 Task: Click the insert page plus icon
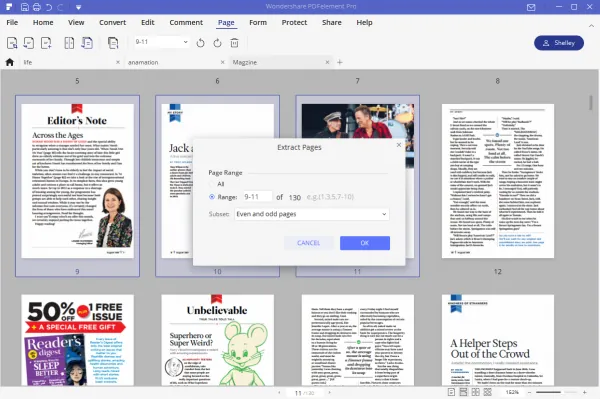coord(46,43)
